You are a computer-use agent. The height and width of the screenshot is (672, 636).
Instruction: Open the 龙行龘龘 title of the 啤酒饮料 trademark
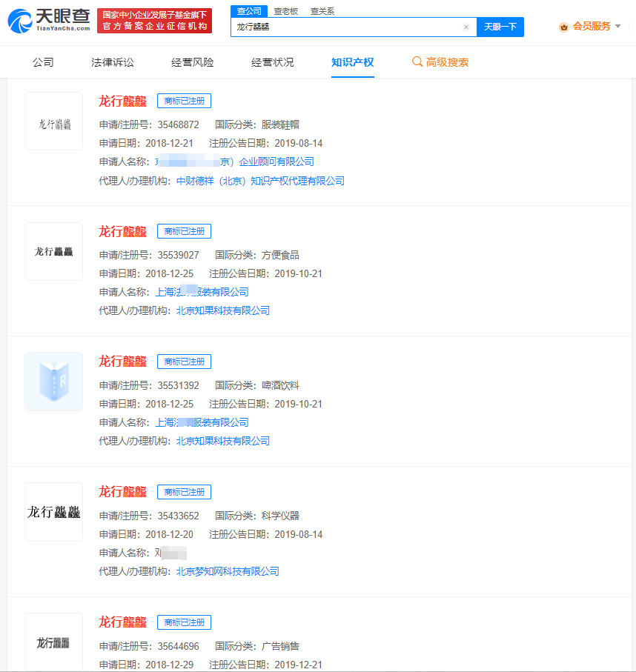[122, 362]
